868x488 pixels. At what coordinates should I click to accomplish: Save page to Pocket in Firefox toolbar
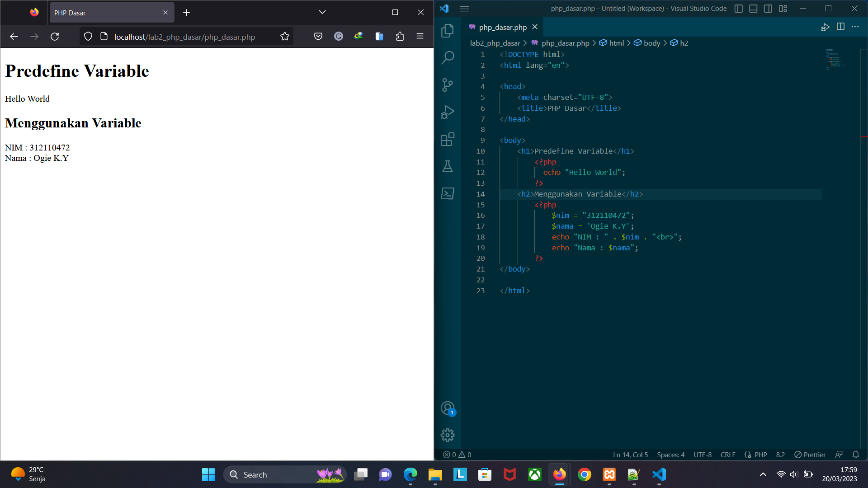tap(318, 37)
